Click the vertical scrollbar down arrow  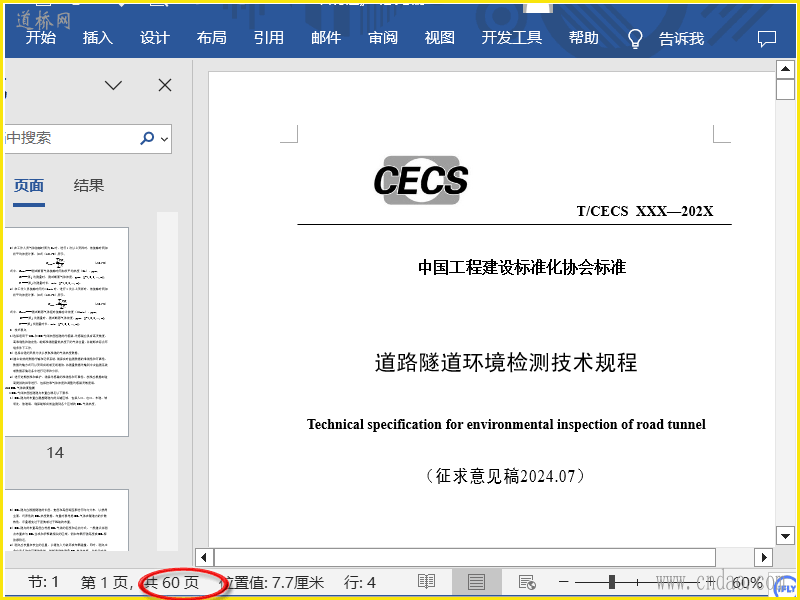(785, 535)
